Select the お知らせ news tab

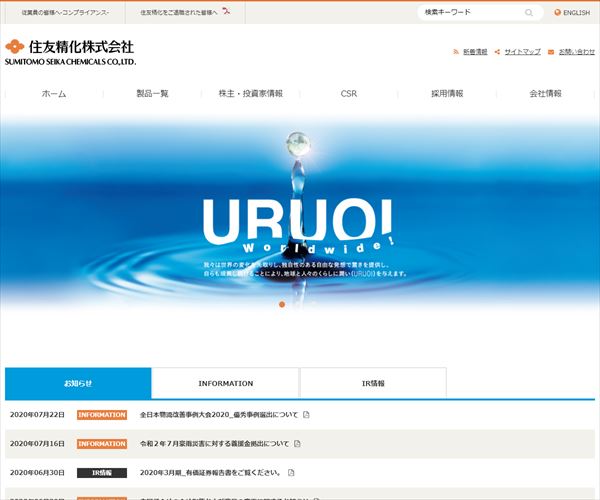pyautogui.click(x=78, y=383)
